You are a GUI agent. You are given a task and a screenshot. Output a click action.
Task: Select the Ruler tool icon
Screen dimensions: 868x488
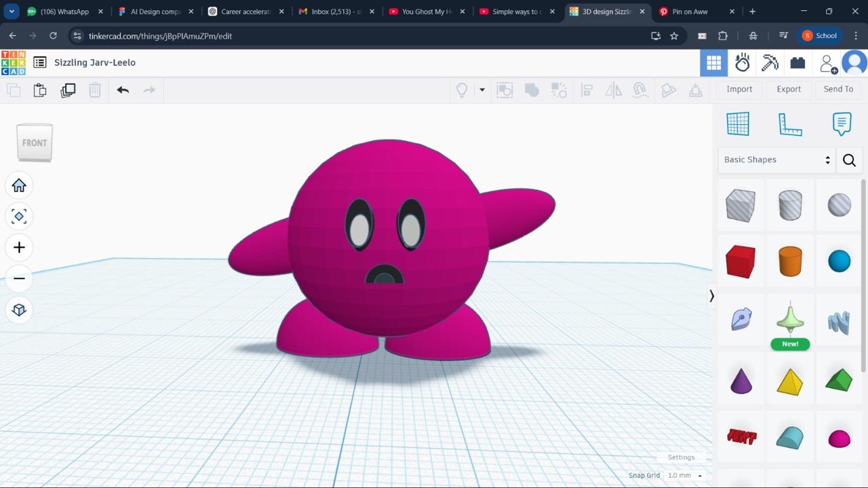point(790,124)
